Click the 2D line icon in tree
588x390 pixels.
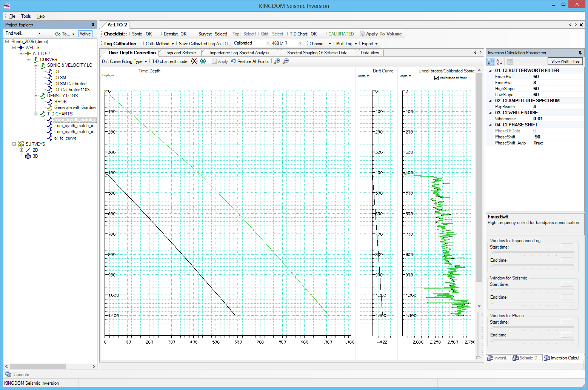(28, 150)
